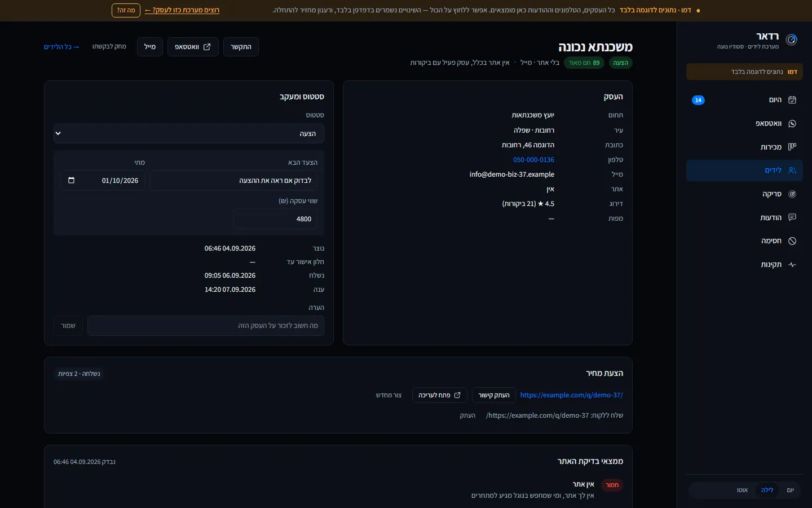Click the block icon next to חסימה
Viewport: 812px width, 508px height.
click(792, 241)
